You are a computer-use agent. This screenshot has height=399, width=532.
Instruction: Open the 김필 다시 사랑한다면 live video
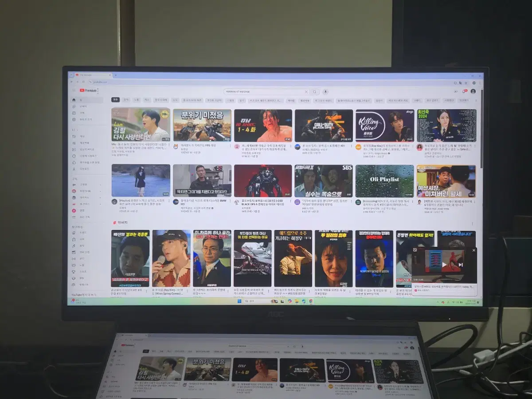[141, 125]
